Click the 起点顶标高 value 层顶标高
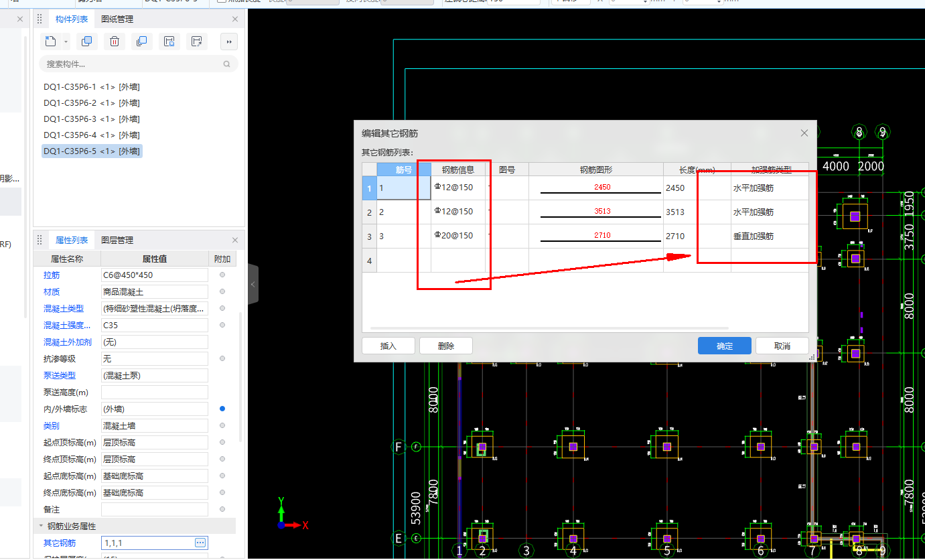This screenshot has width=925, height=560. click(154, 442)
